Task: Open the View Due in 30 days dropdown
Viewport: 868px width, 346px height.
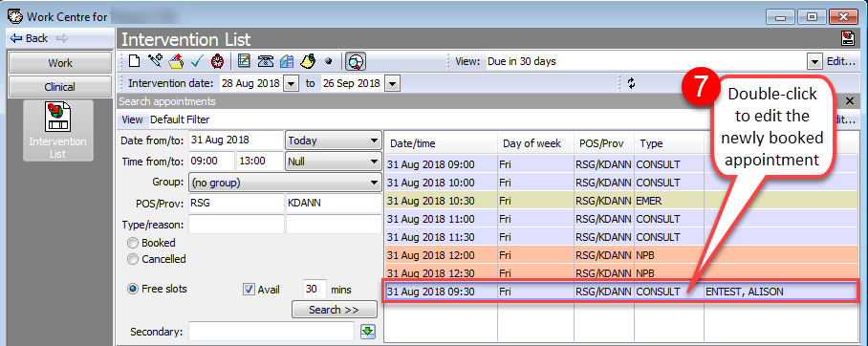Action: point(814,61)
